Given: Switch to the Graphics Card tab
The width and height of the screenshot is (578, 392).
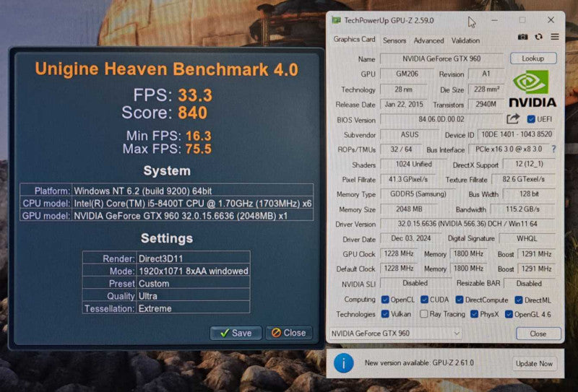Looking at the screenshot, I should click(354, 39).
